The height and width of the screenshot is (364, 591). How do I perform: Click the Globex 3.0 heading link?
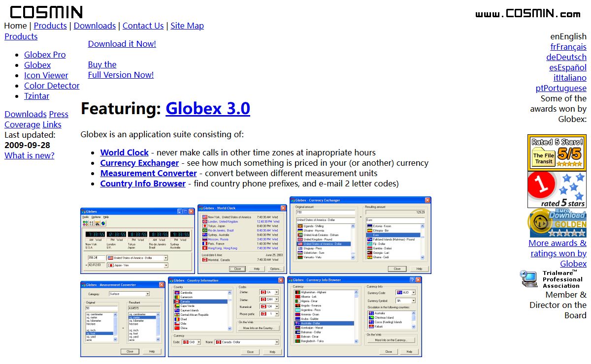208,108
